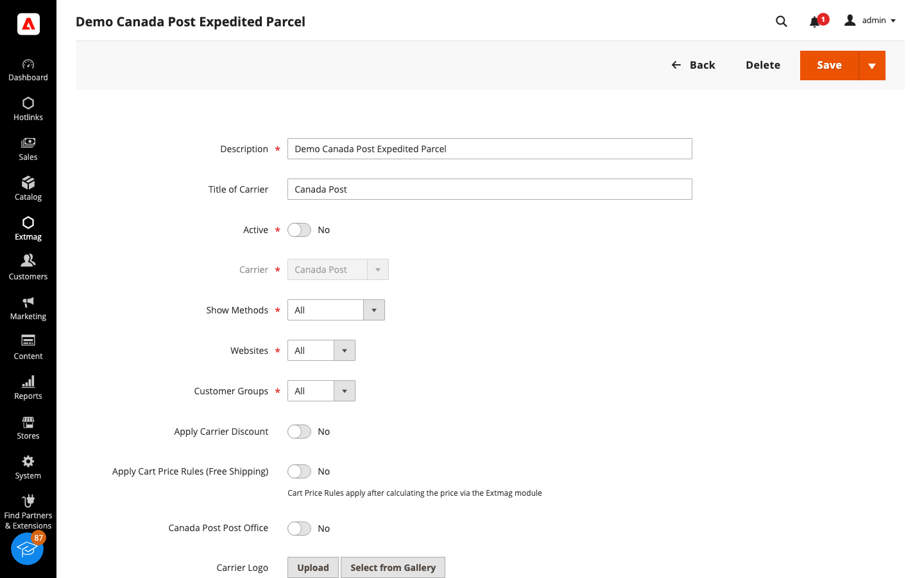Open the Extmag hexagon icon
Viewport: 924px width, 578px height.
click(28, 223)
